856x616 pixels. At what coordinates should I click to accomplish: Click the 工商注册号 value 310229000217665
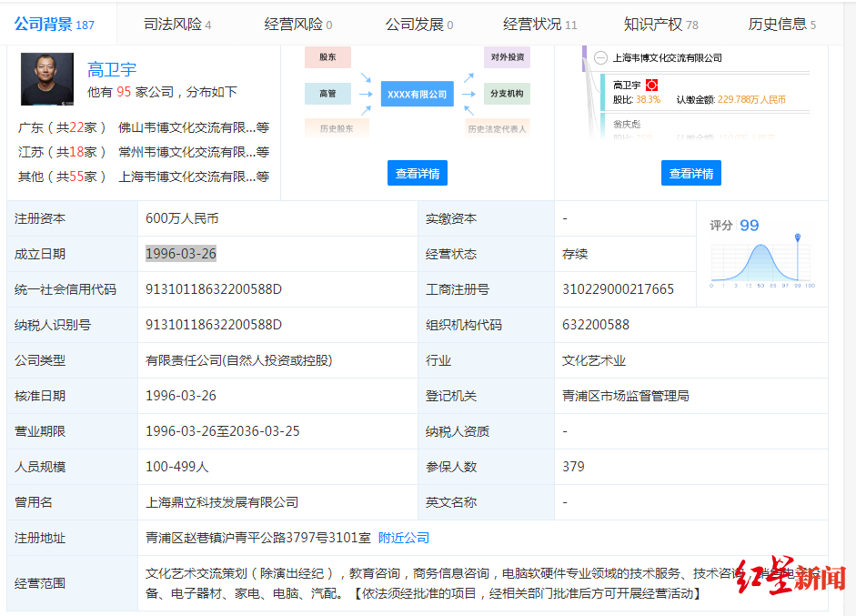[x=618, y=289]
